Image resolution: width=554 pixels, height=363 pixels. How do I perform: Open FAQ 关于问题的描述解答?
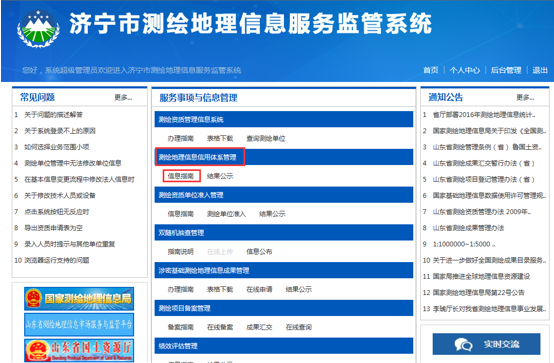(x=53, y=115)
